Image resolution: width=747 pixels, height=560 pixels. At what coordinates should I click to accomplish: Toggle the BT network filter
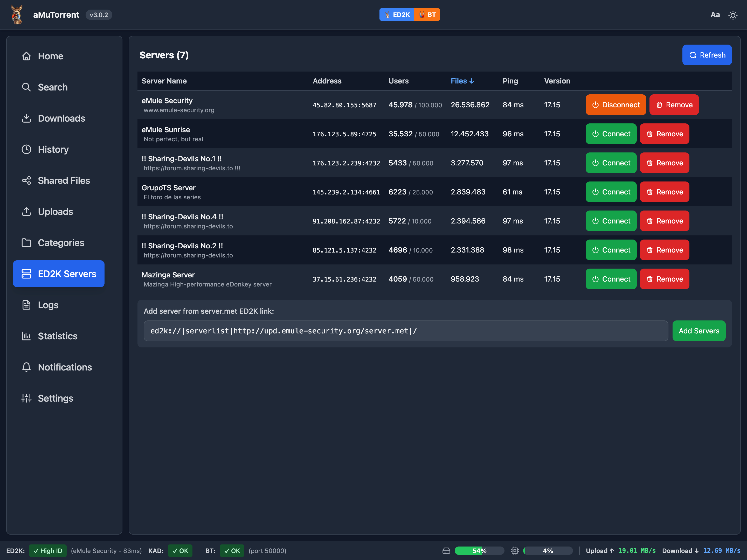point(427,15)
